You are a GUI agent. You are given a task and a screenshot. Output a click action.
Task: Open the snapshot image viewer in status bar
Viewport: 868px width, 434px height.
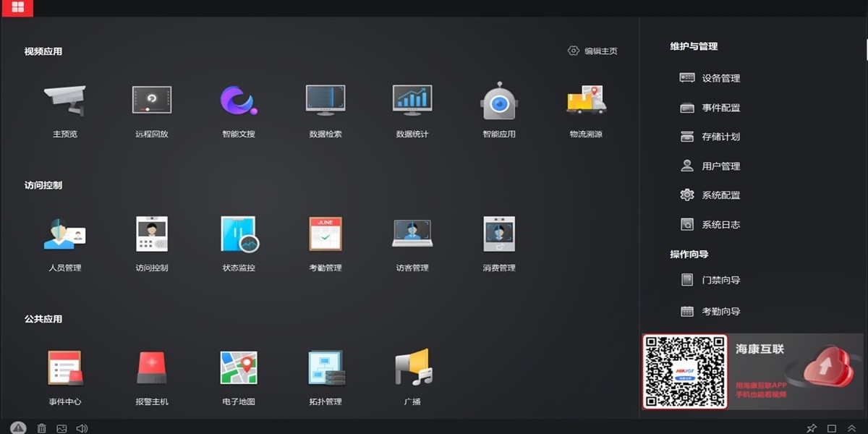tap(61, 427)
